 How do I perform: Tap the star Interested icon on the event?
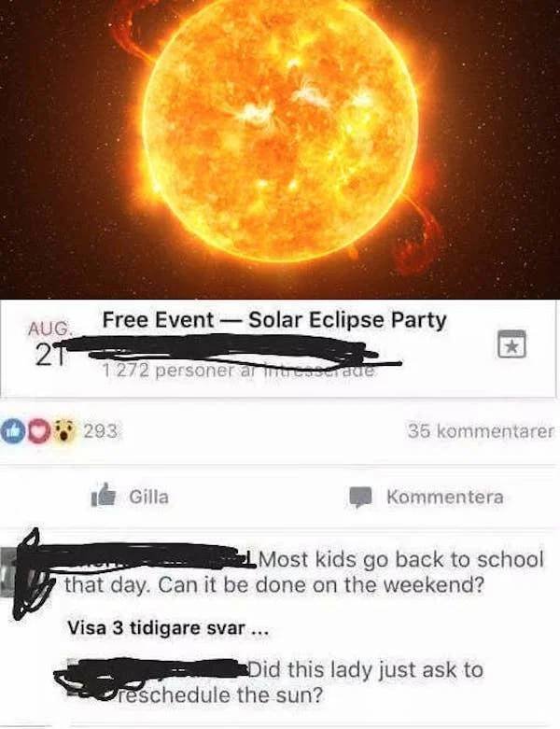point(511,344)
